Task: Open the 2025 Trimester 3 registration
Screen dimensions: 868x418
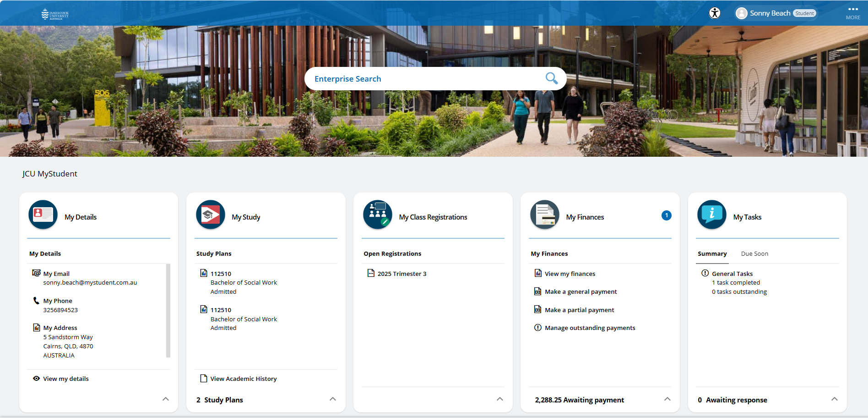Action: 402,274
